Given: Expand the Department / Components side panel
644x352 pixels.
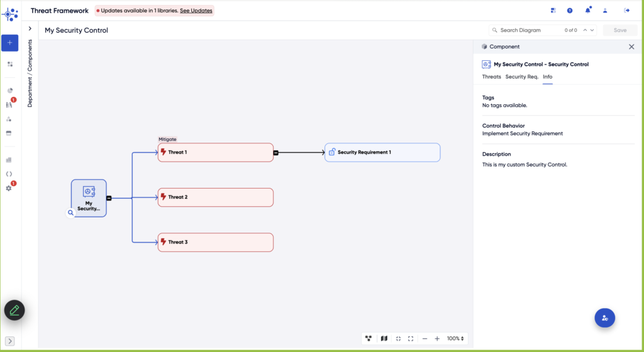Looking at the screenshot, I should tap(30, 29).
